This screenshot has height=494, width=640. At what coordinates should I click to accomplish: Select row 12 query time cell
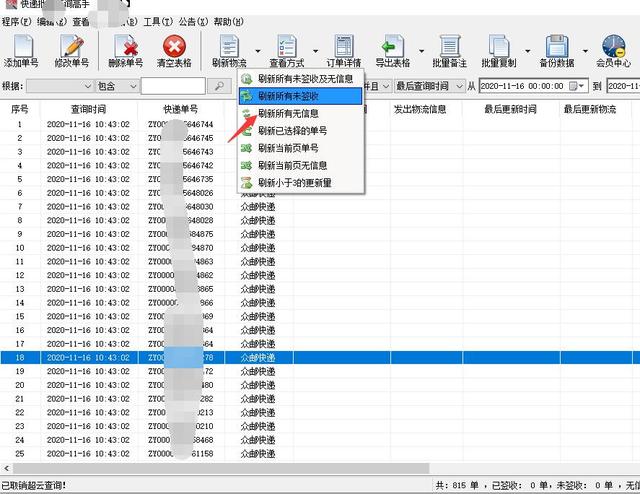(88, 275)
